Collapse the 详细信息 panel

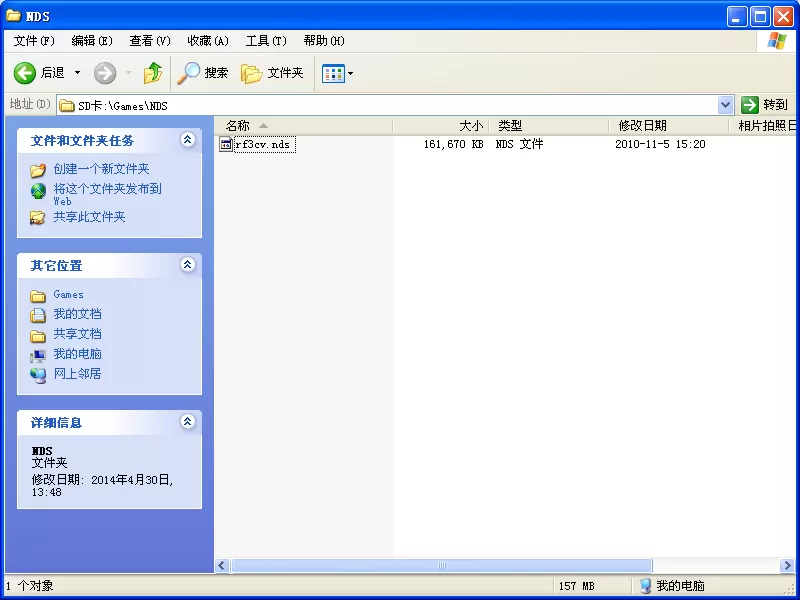coord(188,421)
